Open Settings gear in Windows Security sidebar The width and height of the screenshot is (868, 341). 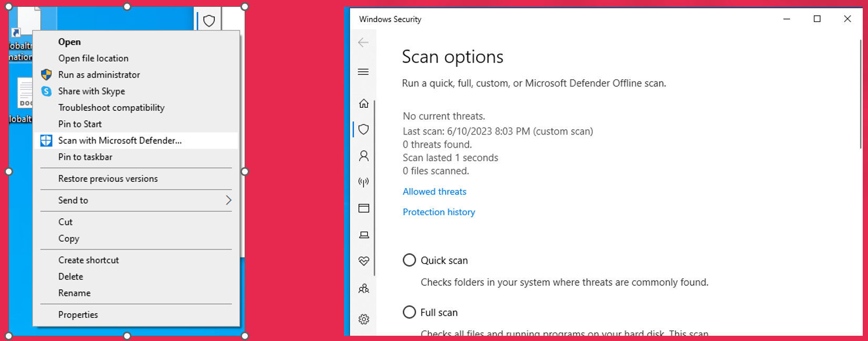coord(364,319)
